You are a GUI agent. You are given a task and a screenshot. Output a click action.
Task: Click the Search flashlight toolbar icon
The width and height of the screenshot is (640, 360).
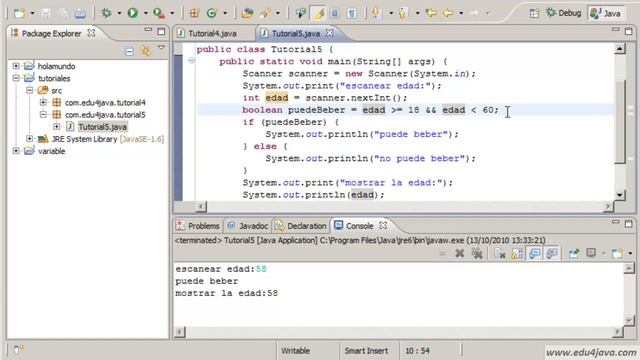pos(264,13)
